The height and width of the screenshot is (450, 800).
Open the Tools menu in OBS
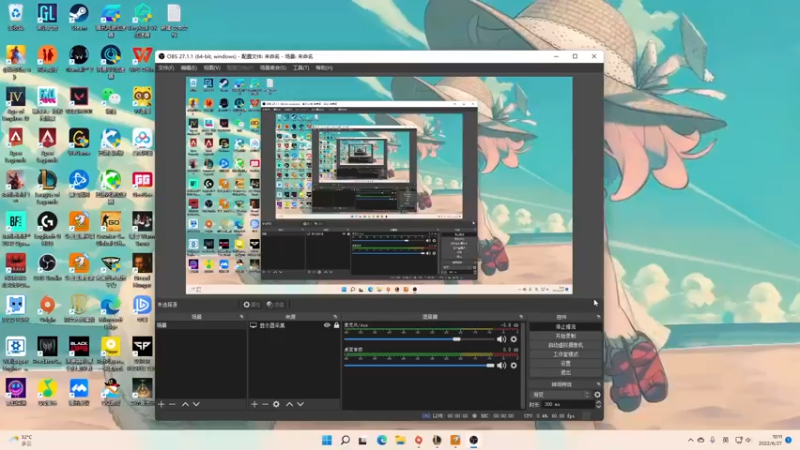click(x=301, y=68)
